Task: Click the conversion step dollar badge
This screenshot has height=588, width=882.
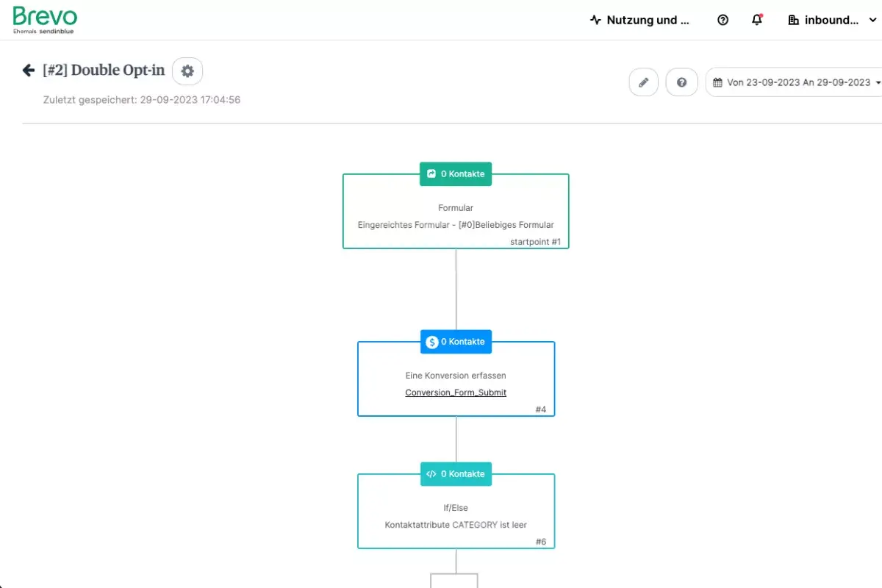Action: pos(456,342)
